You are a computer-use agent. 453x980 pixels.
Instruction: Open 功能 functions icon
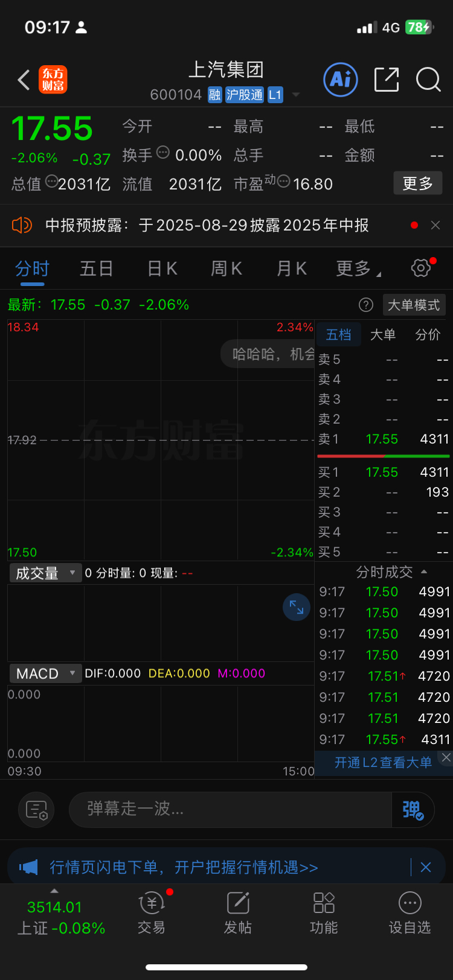tap(324, 913)
